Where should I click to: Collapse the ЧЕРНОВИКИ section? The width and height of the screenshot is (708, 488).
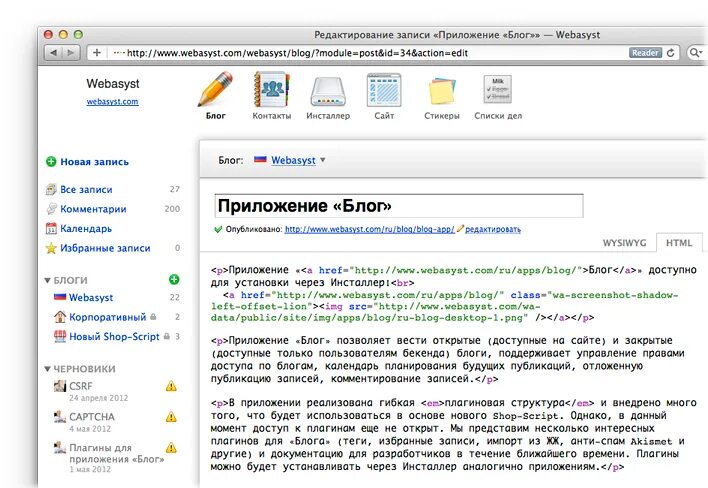tap(47, 369)
